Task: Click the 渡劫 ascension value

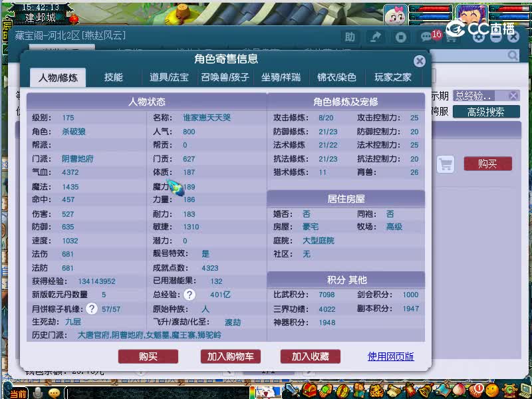Action: coord(233,322)
